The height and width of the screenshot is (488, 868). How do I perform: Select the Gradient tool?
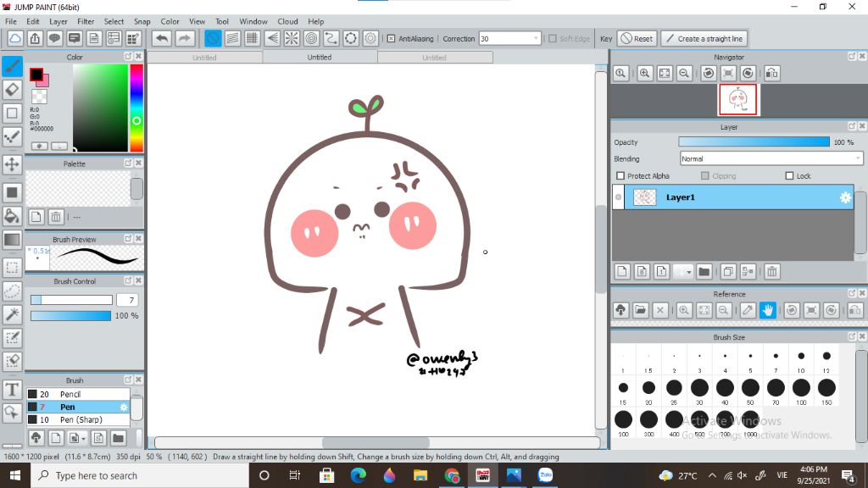(x=12, y=240)
